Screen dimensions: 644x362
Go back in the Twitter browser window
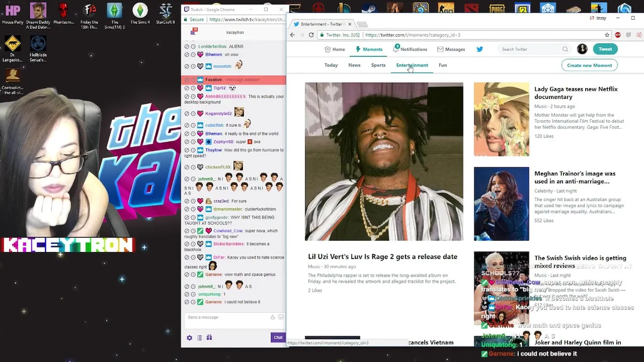coord(292,35)
